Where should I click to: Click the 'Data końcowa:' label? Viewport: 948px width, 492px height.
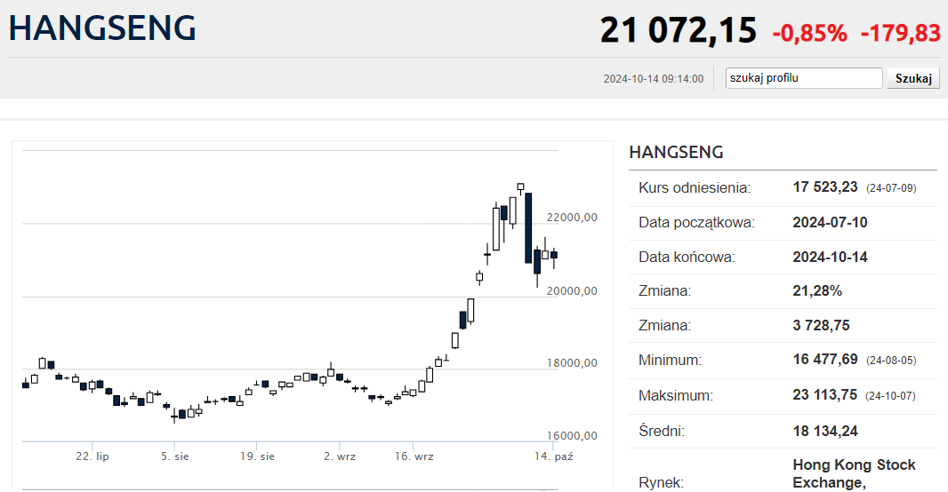[687, 257]
